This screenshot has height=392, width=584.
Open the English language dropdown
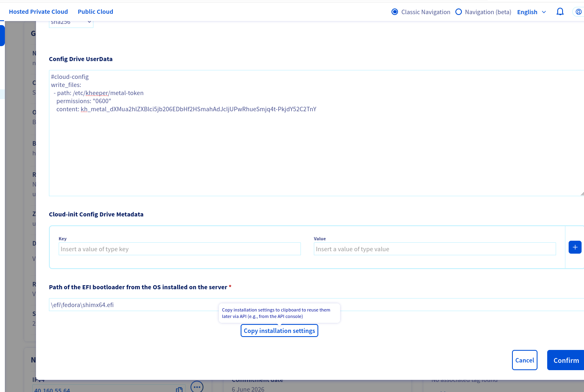pyautogui.click(x=532, y=12)
